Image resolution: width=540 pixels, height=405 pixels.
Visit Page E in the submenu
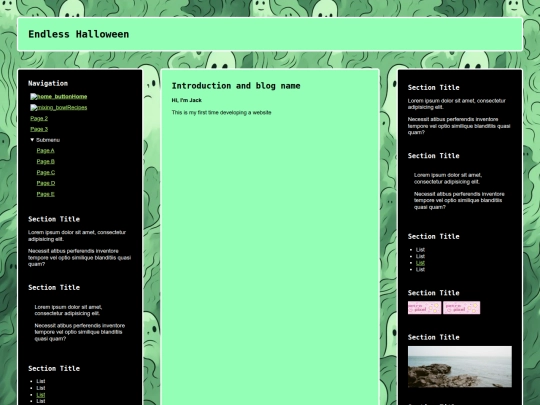click(x=45, y=194)
